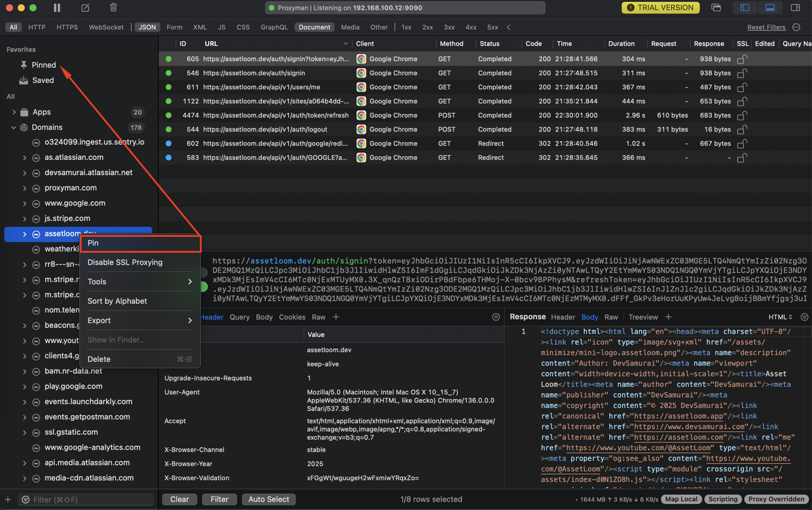Image resolution: width=812 pixels, height=510 pixels.
Task: Enable the 2xx status code filter
Action: pyautogui.click(x=428, y=27)
